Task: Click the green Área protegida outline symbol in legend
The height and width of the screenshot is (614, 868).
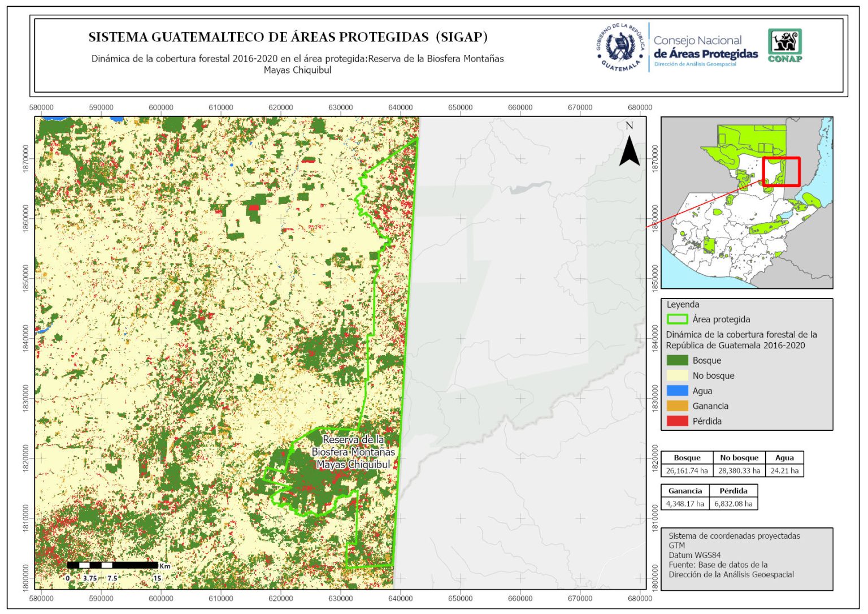Action: coord(677,319)
